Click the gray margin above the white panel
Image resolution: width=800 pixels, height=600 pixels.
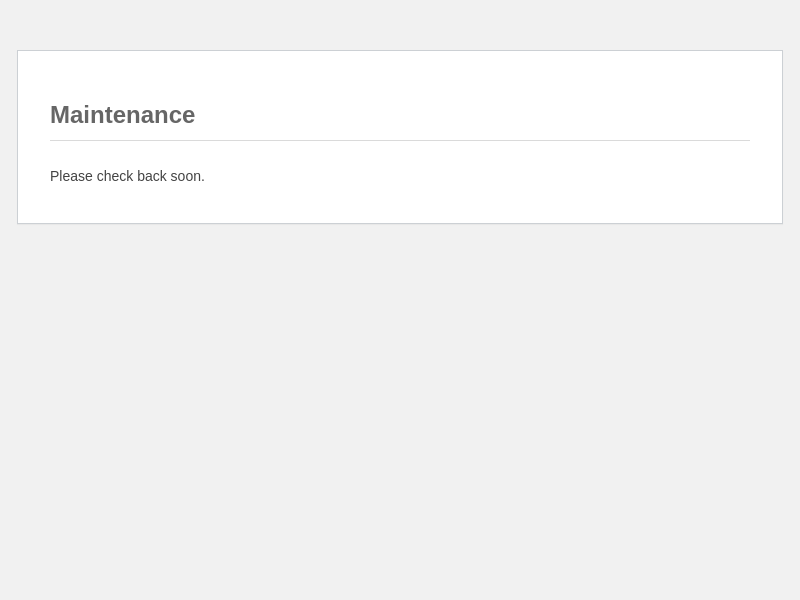[x=400, y=25]
